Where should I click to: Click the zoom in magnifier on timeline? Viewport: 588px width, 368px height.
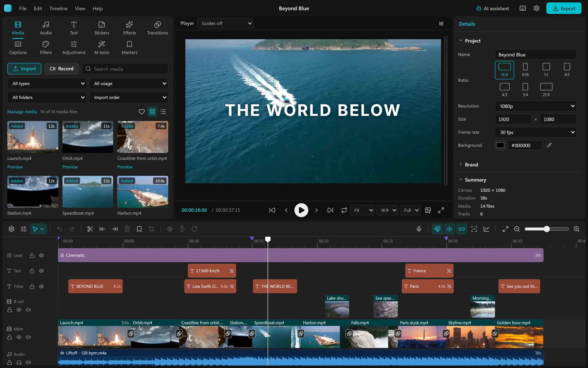(577, 229)
